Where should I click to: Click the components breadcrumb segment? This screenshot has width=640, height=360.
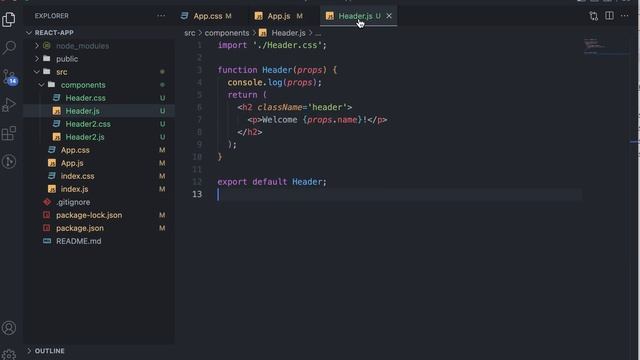227,33
